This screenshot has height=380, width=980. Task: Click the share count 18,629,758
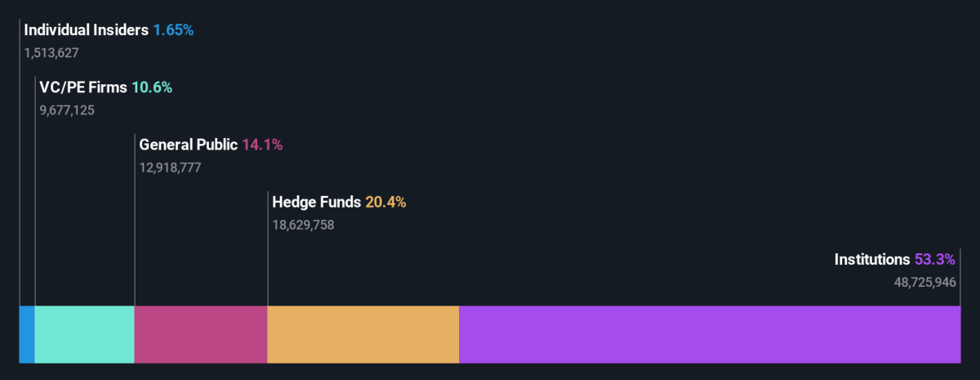click(303, 225)
